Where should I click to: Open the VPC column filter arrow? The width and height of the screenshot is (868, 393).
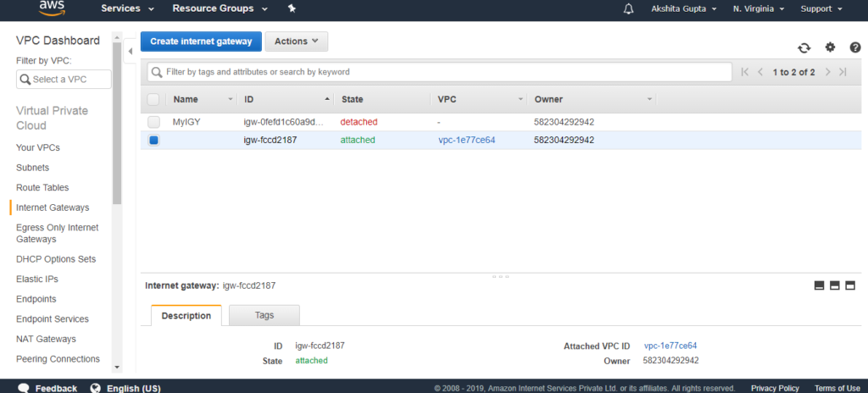tap(520, 100)
